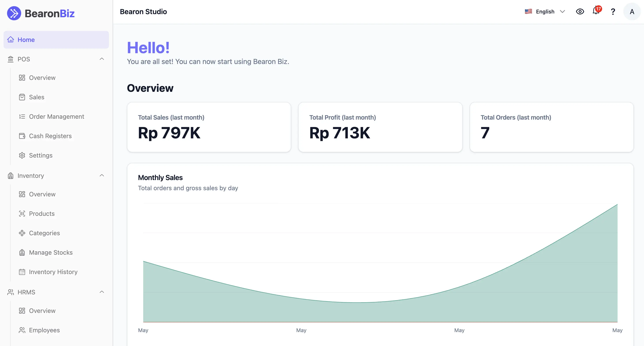Collapse the Inventory section chevron
644x346 pixels.
(102, 175)
